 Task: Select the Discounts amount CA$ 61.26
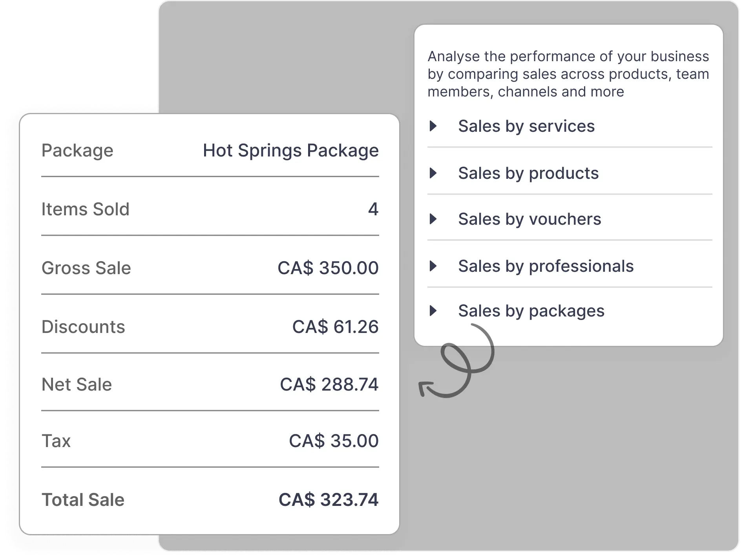pyautogui.click(x=336, y=327)
